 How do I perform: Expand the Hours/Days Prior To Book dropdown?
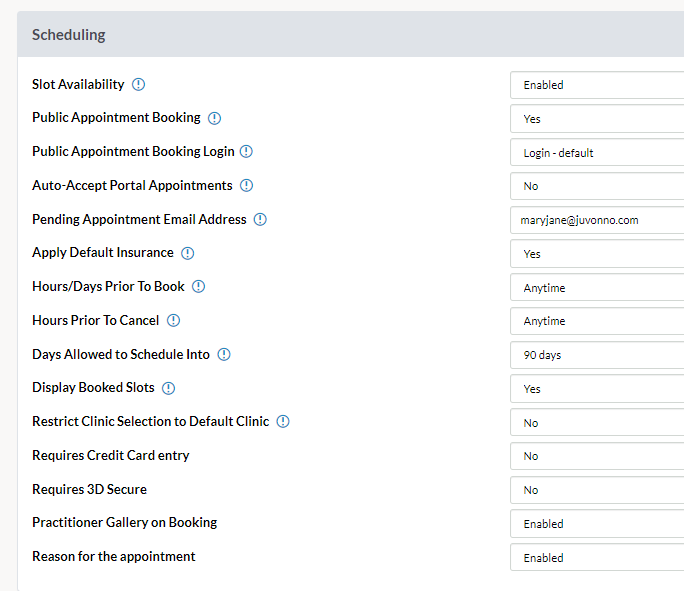pyautogui.click(x=597, y=287)
